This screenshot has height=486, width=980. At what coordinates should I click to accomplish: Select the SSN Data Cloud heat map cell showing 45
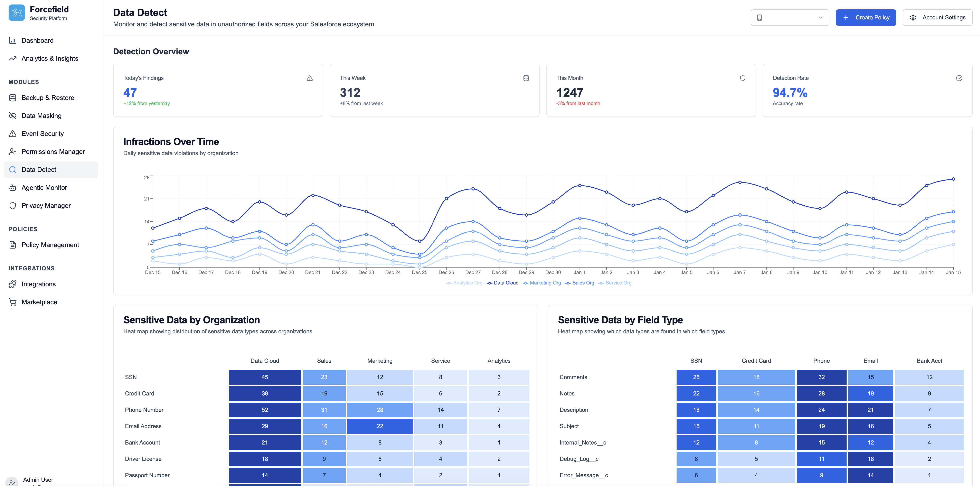coord(265,377)
